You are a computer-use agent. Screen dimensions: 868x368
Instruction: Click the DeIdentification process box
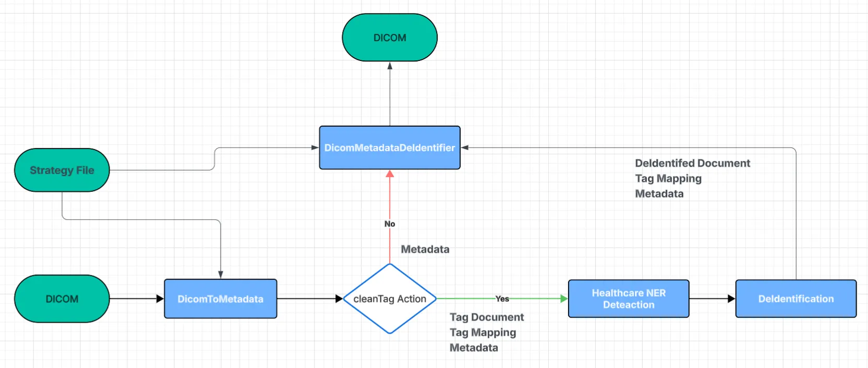(x=795, y=299)
